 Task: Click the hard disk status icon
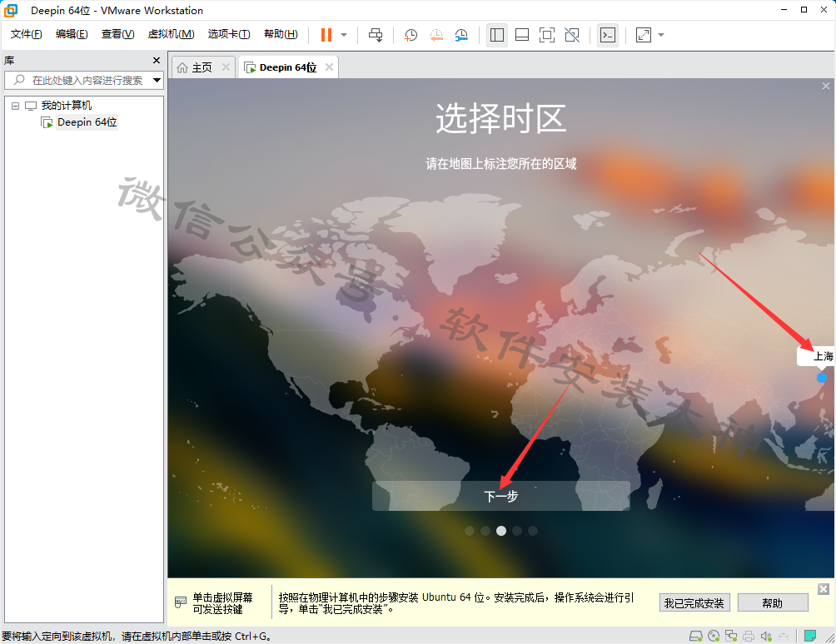(x=696, y=636)
